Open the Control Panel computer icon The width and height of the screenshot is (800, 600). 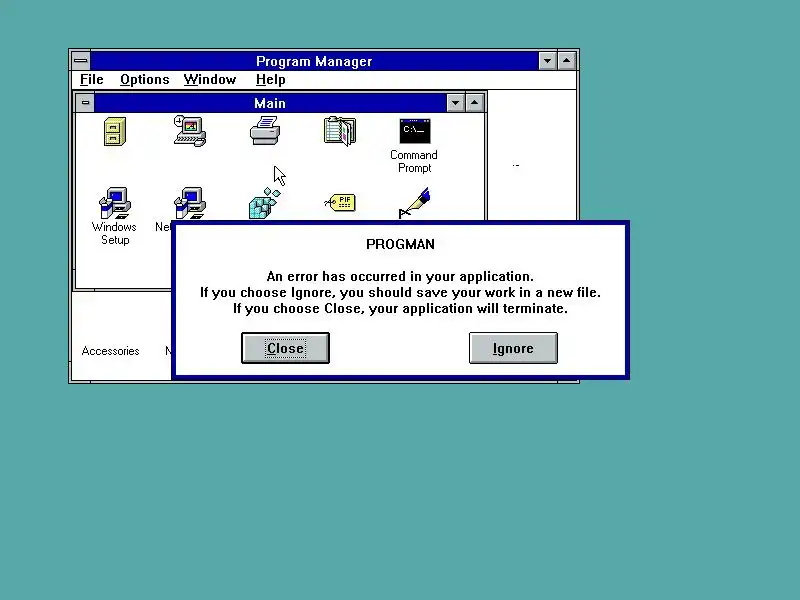click(x=189, y=131)
